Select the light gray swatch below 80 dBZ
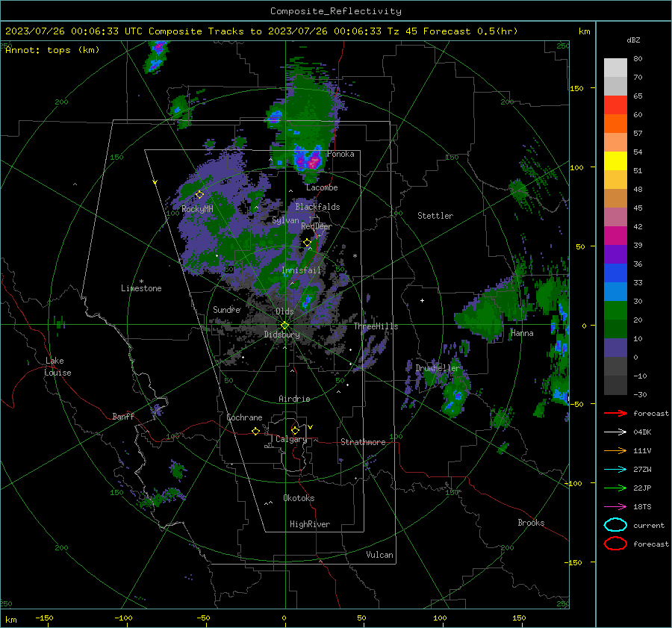Screen dimensions: 672x628 (x=615, y=67)
